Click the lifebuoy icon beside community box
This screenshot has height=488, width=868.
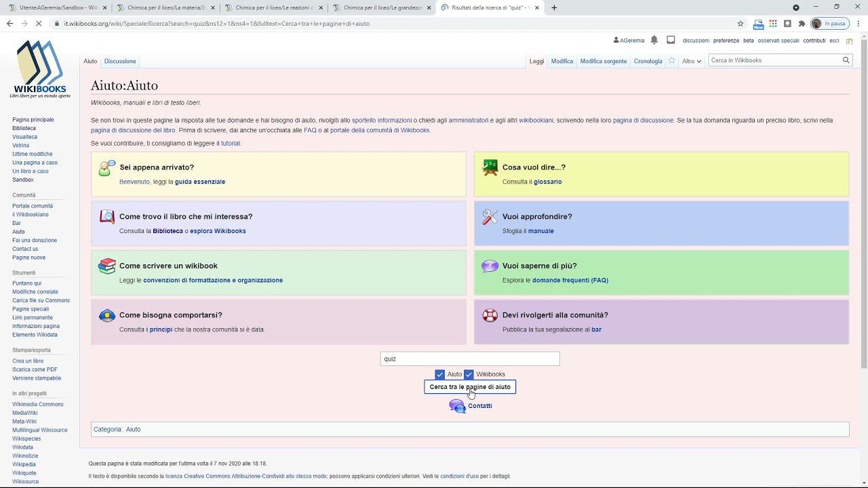[x=490, y=315]
